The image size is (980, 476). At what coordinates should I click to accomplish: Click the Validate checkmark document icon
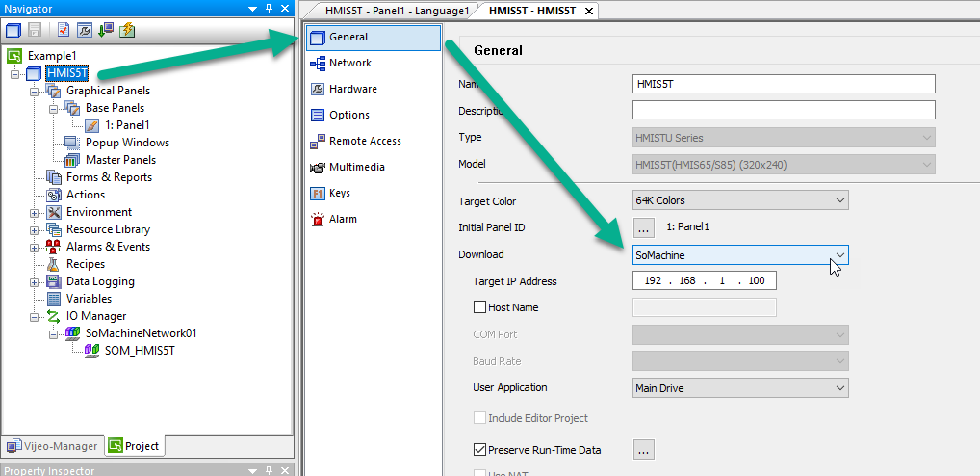(x=64, y=30)
